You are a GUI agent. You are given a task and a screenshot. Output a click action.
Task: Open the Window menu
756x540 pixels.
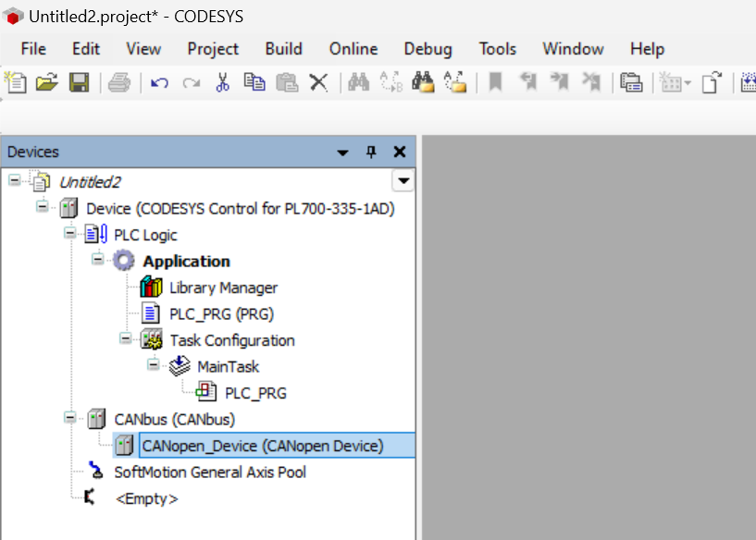[x=573, y=49]
